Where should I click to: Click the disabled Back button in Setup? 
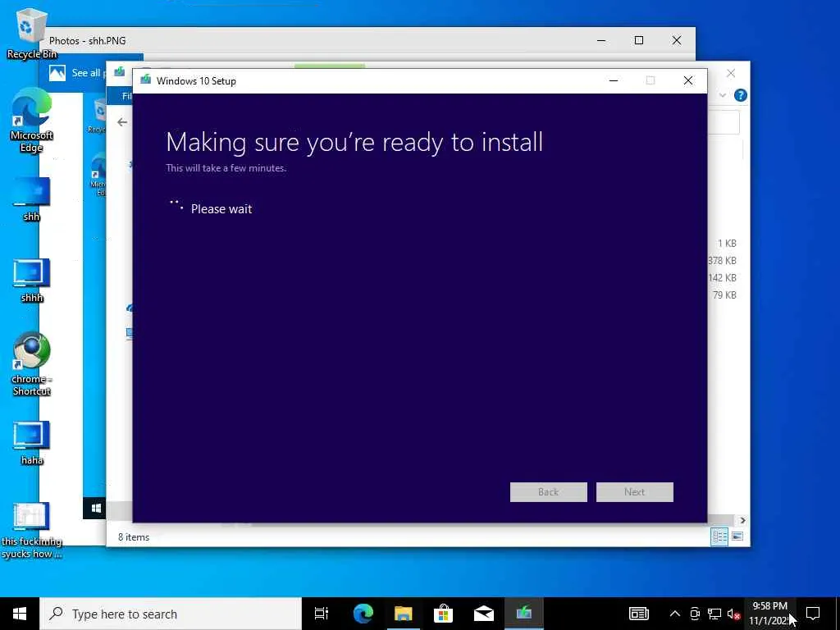pos(548,492)
